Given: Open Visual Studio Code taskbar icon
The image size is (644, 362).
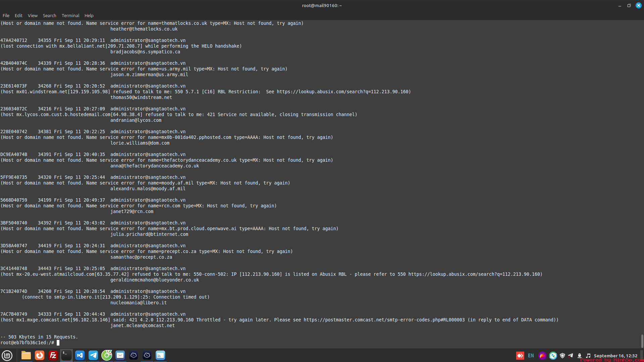Looking at the screenshot, I should coord(80,355).
